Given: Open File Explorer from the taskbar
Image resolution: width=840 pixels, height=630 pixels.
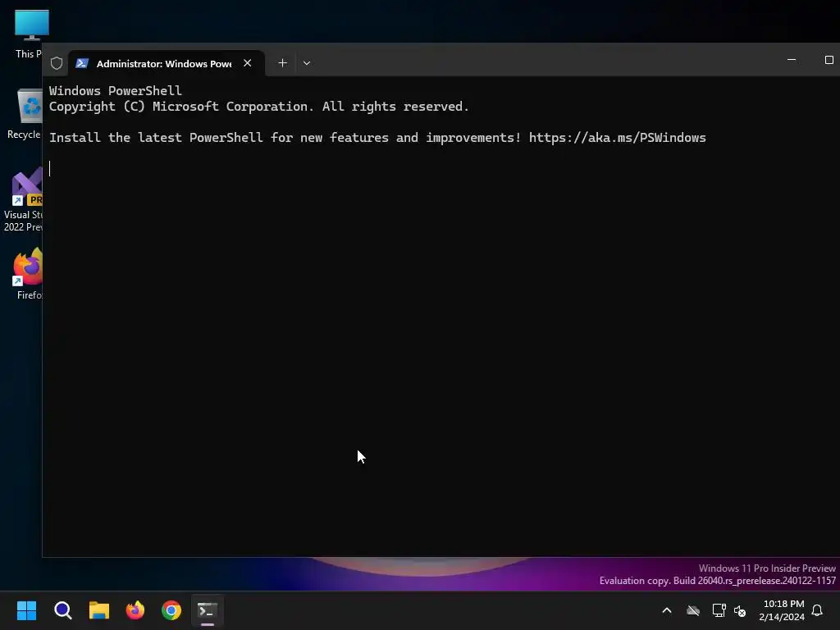Looking at the screenshot, I should [x=99, y=610].
